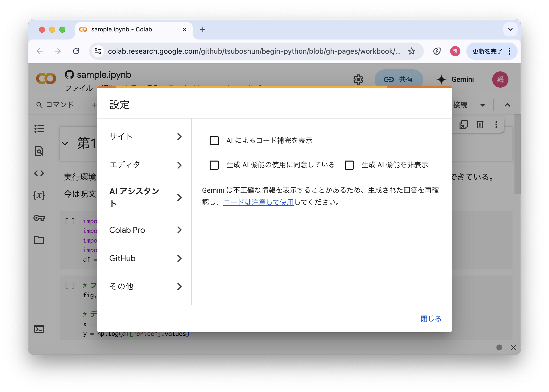Click the browser extension icon beside the star
The width and height of the screenshot is (549, 392).
click(x=437, y=51)
